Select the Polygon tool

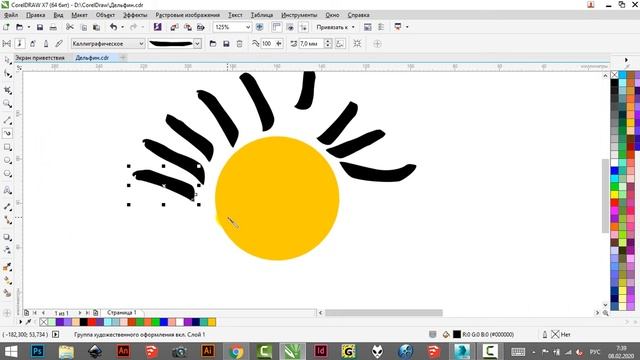[x=7, y=174]
